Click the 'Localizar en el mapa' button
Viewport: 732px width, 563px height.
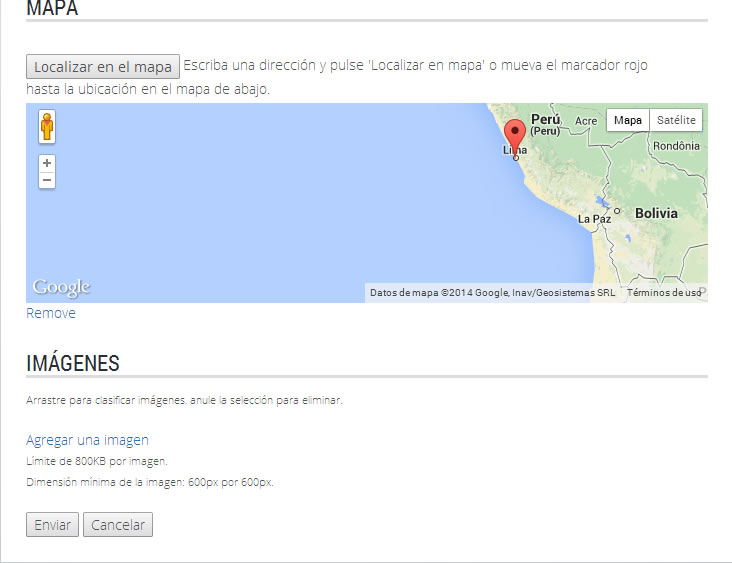[103, 66]
